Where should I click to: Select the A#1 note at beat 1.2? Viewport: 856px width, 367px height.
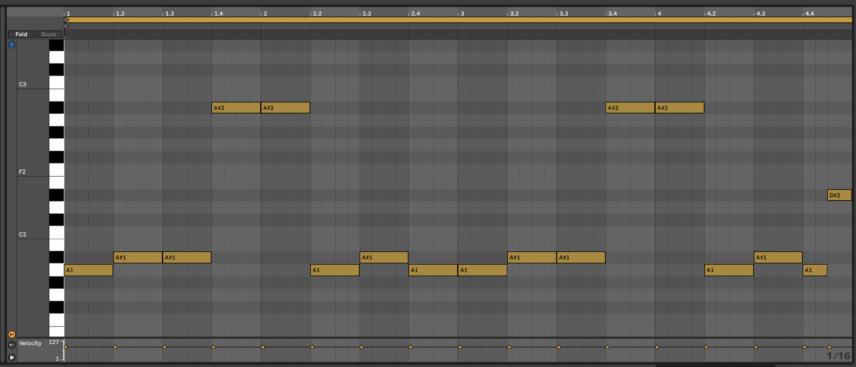click(138, 257)
